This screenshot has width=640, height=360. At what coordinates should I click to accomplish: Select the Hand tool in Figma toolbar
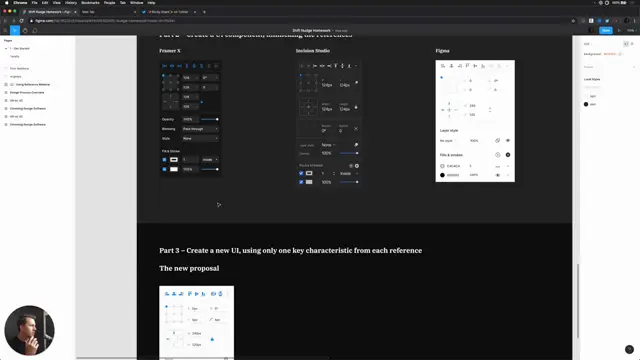(25, 31)
